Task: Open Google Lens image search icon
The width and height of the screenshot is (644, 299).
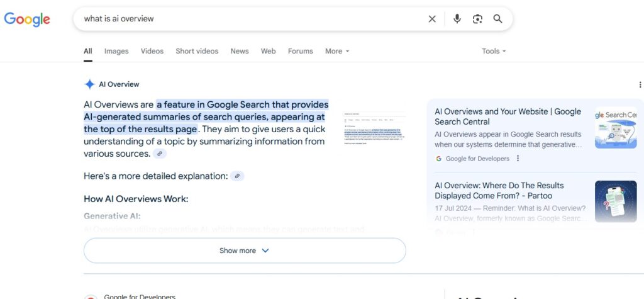Action: coord(477,19)
